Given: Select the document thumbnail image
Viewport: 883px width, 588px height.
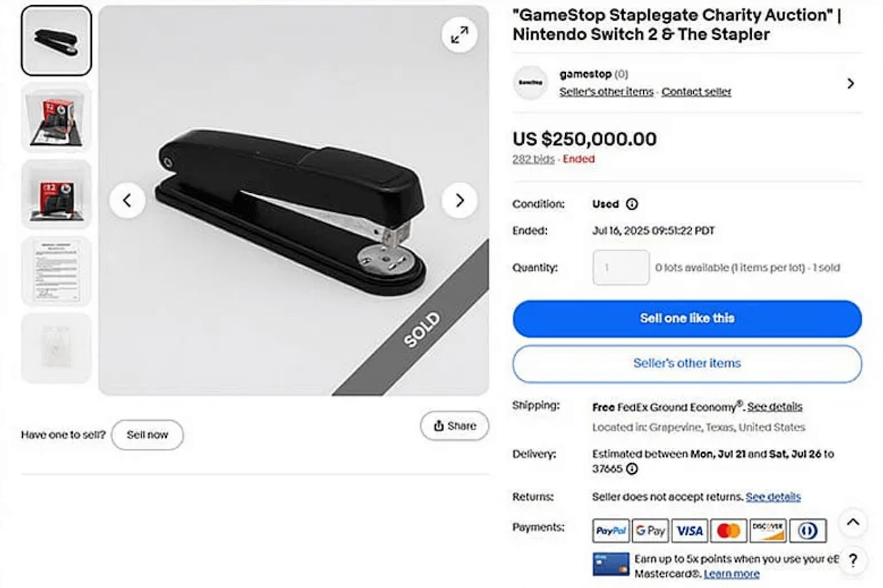Looking at the screenshot, I should coord(57,271).
